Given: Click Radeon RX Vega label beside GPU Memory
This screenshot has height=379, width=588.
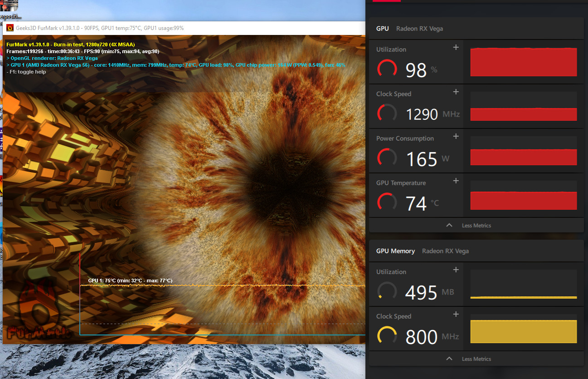Looking at the screenshot, I should pyautogui.click(x=445, y=251).
